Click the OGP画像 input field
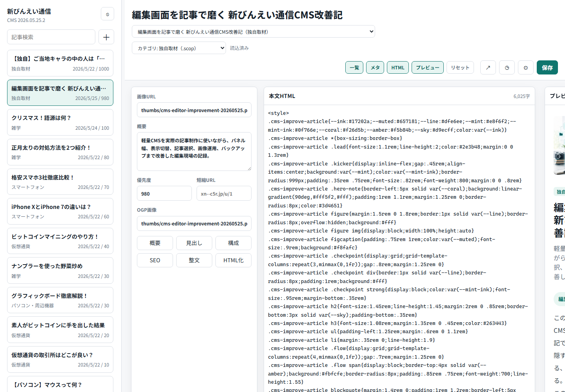 tap(194, 223)
